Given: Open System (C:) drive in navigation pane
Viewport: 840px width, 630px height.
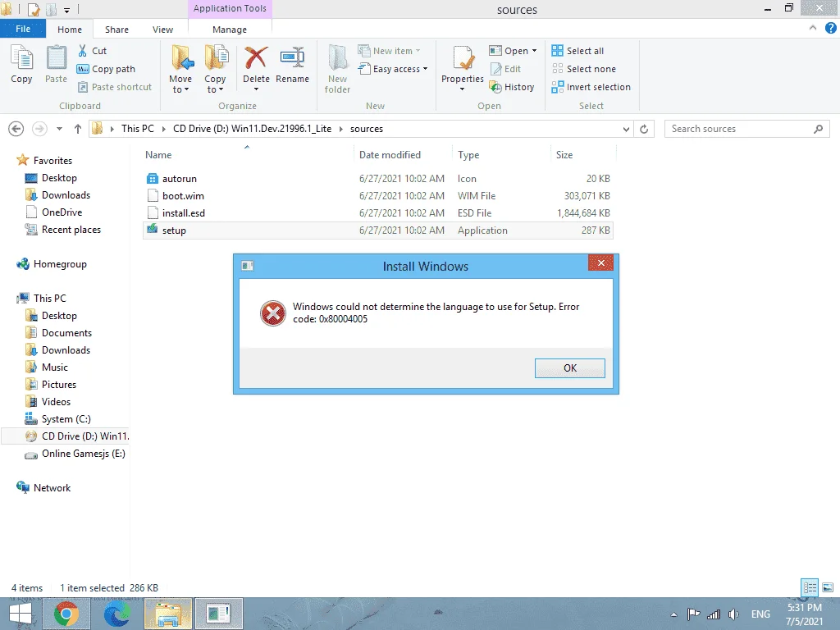Looking at the screenshot, I should click(58, 419).
